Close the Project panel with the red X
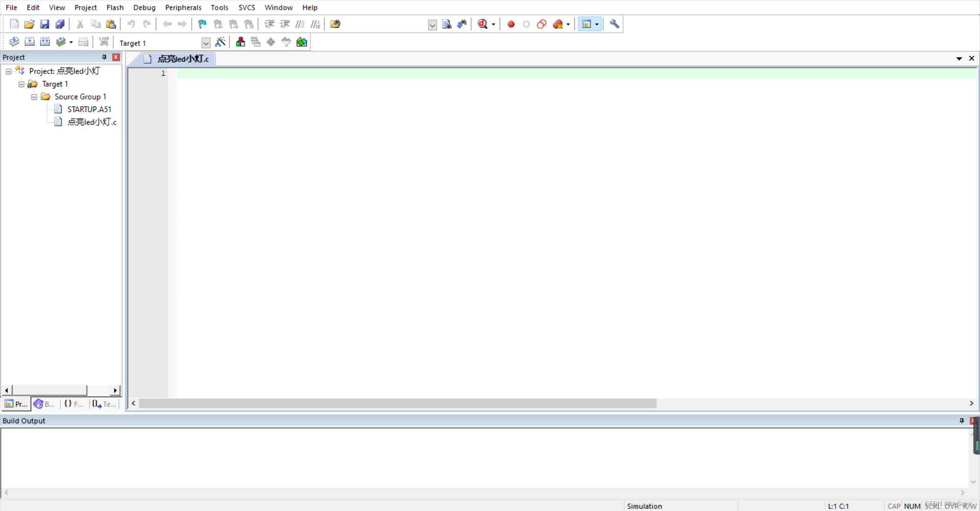 (116, 57)
